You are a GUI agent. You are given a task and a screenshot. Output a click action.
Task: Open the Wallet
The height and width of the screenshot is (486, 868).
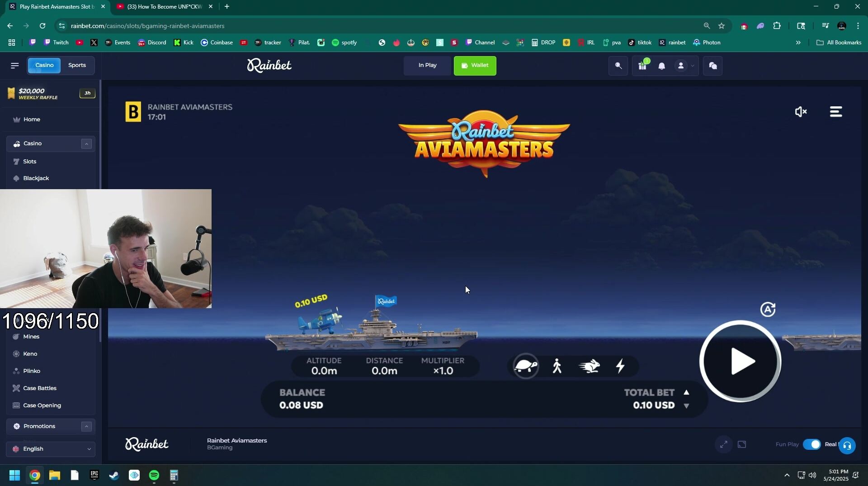pyautogui.click(x=475, y=66)
